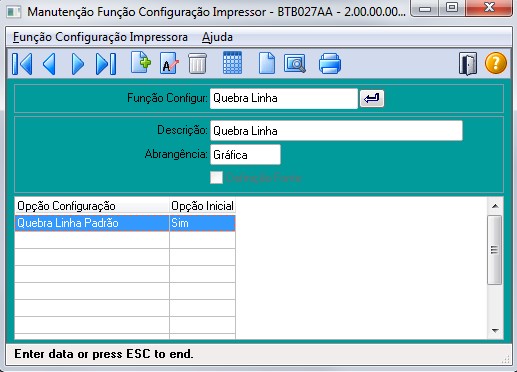Add a new record with the plus-page icon
Viewport: 517px width, 372px height.
tap(141, 63)
